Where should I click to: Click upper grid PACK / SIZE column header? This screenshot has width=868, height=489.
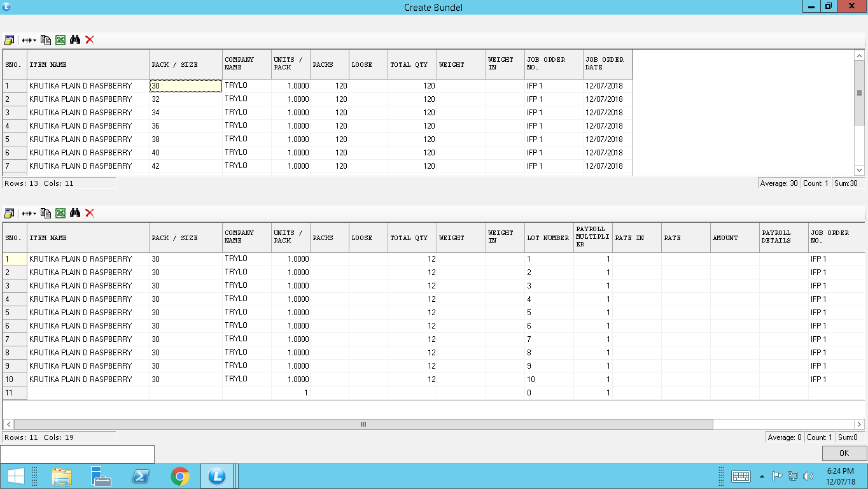pyautogui.click(x=186, y=64)
